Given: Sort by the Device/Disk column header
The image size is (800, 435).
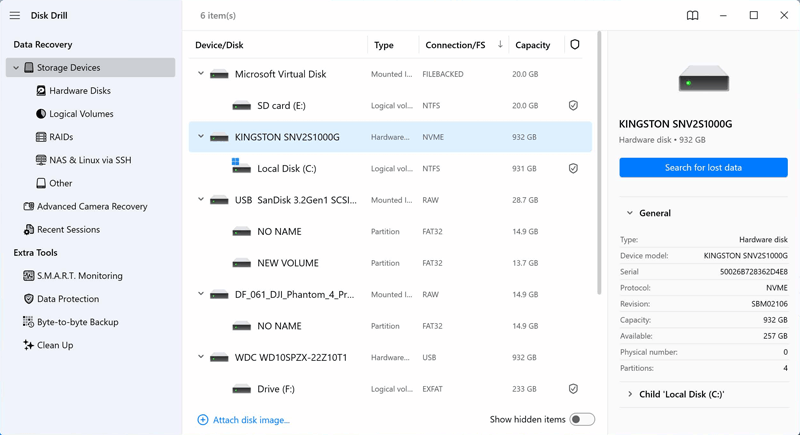Looking at the screenshot, I should (219, 45).
